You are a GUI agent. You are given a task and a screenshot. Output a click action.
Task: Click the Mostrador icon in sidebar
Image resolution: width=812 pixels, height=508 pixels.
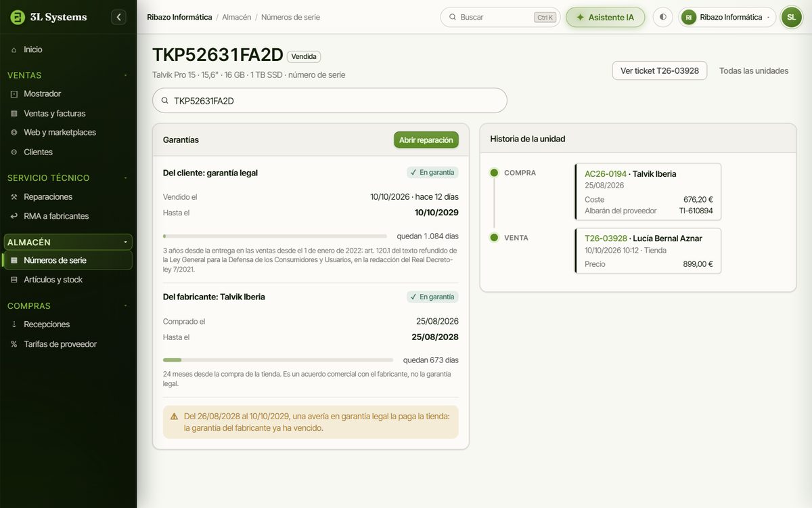[x=14, y=93]
